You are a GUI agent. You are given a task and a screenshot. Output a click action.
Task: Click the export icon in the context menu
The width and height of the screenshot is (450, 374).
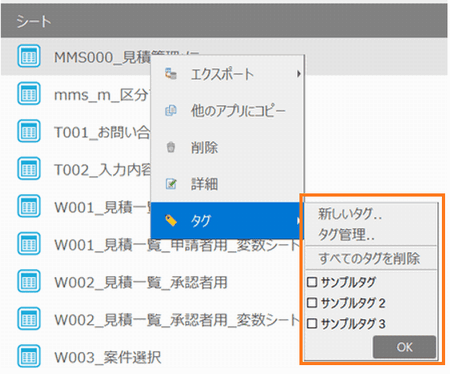(x=171, y=74)
